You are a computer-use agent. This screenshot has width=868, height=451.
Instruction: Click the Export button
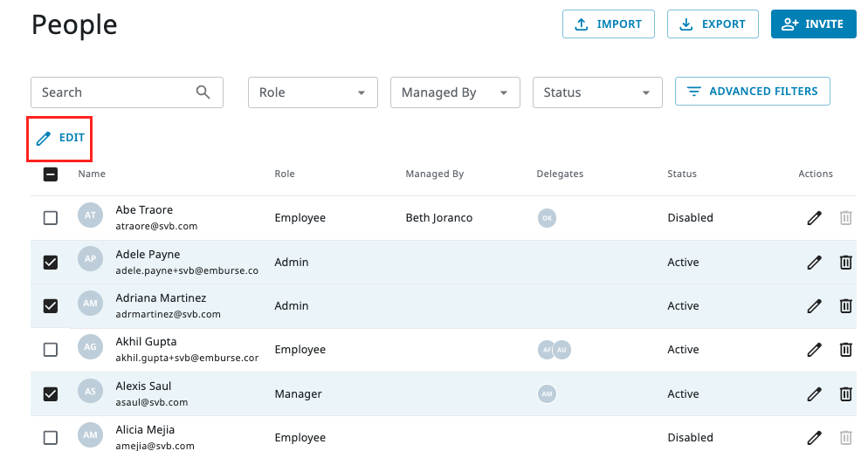pos(712,24)
